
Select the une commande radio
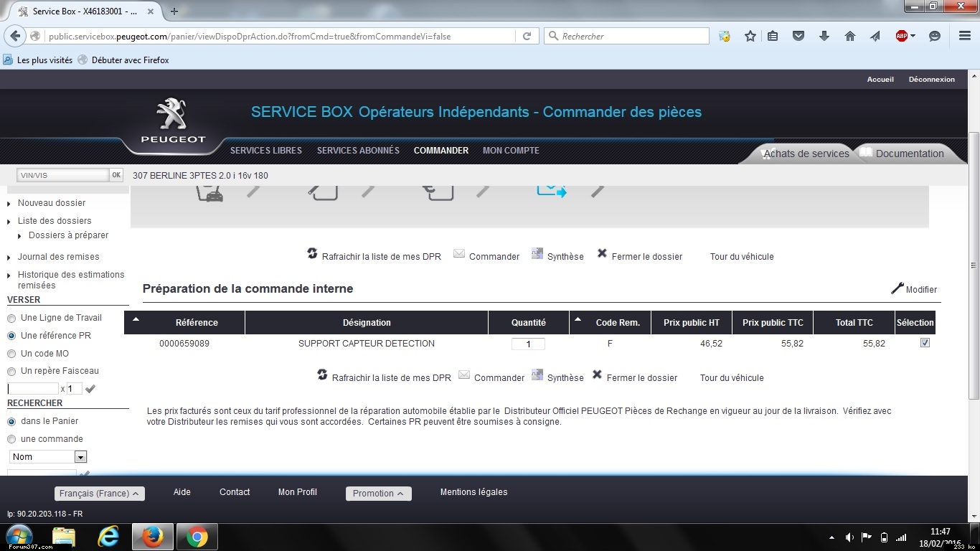point(11,439)
